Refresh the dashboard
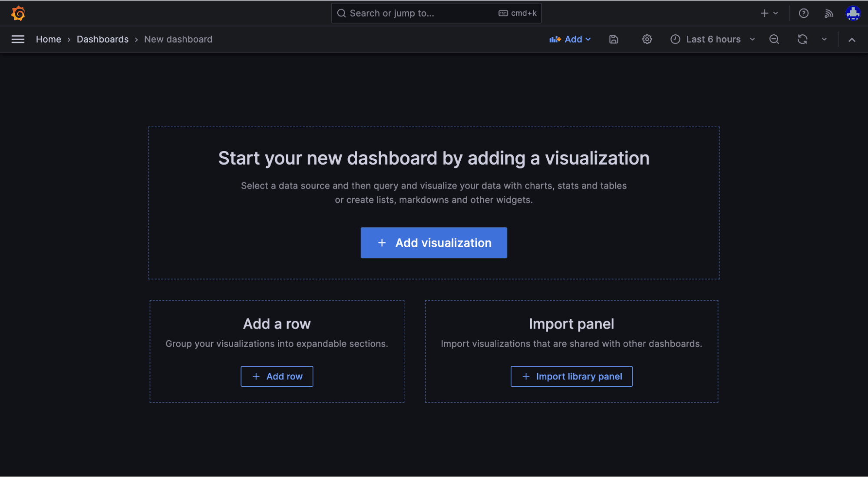This screenshot has width=868, height=477. (802, 39)
